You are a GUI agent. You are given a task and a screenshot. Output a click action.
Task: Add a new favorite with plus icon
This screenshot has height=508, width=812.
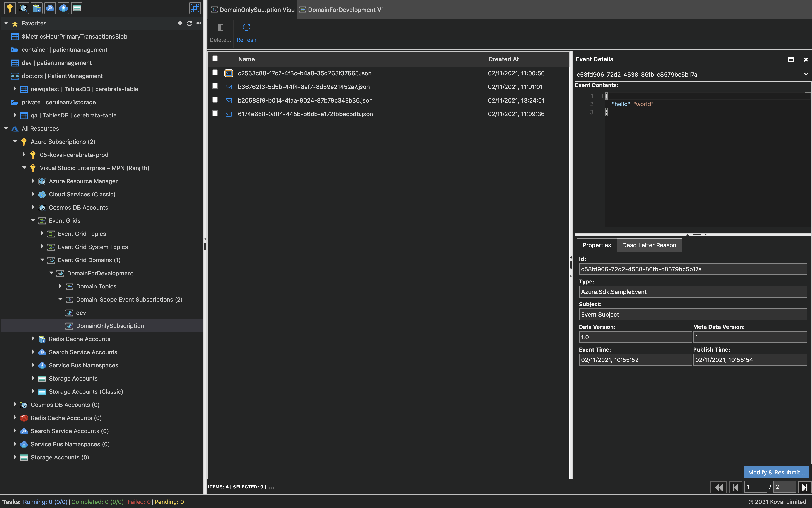[180, 23]
